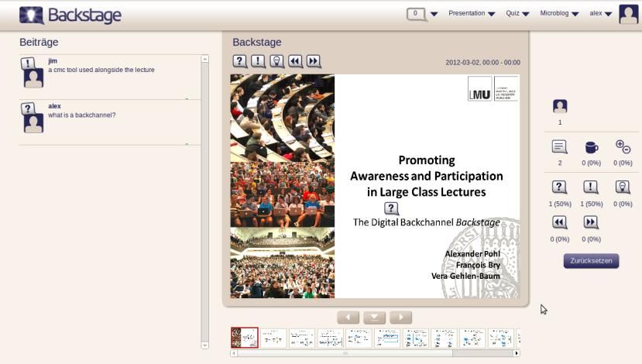Click the Backstage logo in header
The image size is (642, 364).
tap(70, 15)
